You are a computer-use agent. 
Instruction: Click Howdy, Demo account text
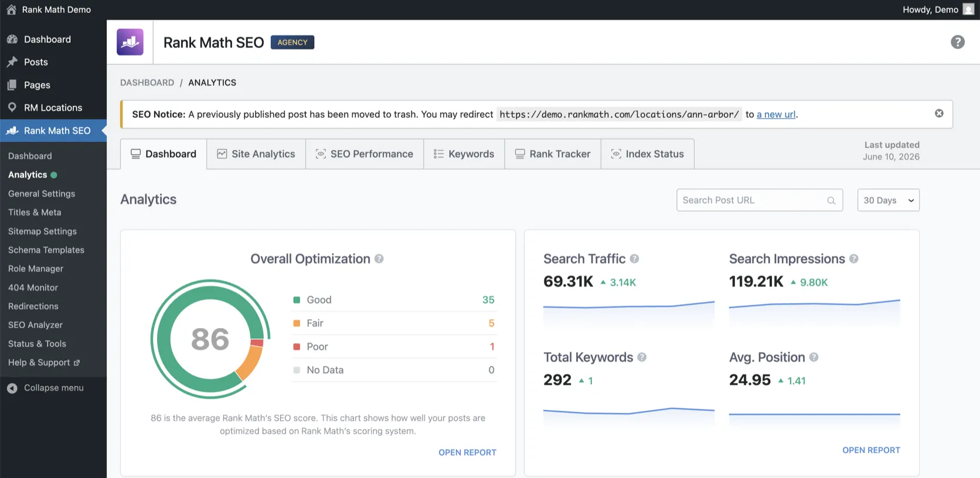coord(930,9)
